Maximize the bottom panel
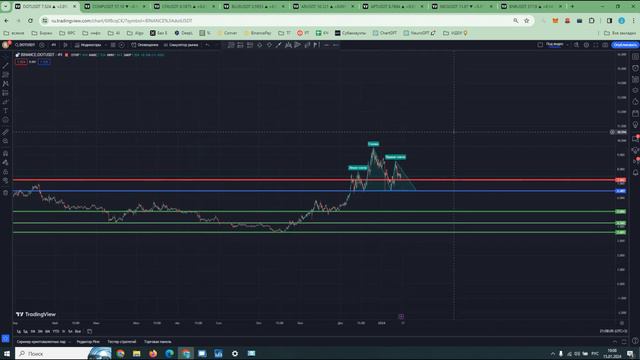The height and width of the screenshot is (360, 640). (624, 342)
